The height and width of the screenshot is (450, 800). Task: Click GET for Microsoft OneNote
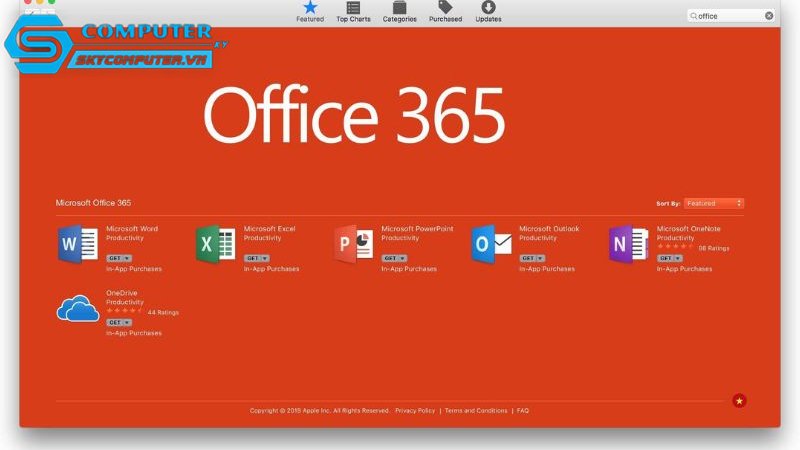pyautogui.click(x=666, y=258)
